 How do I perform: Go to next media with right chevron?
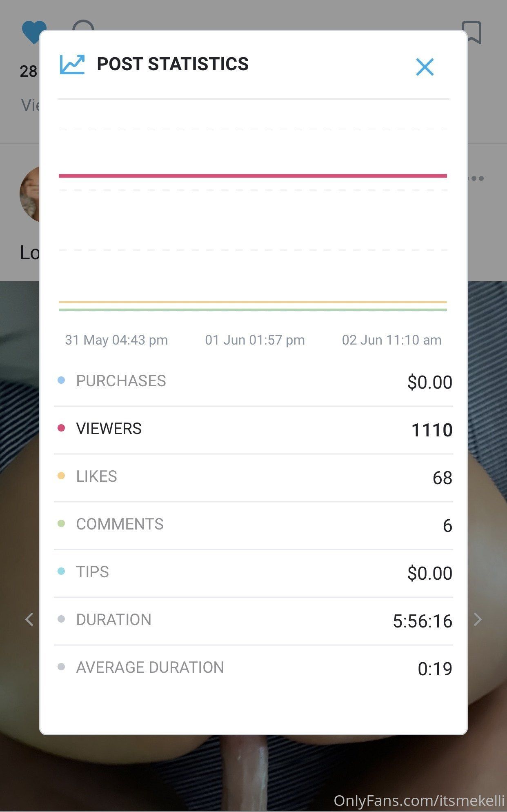[x=478, y=619]
